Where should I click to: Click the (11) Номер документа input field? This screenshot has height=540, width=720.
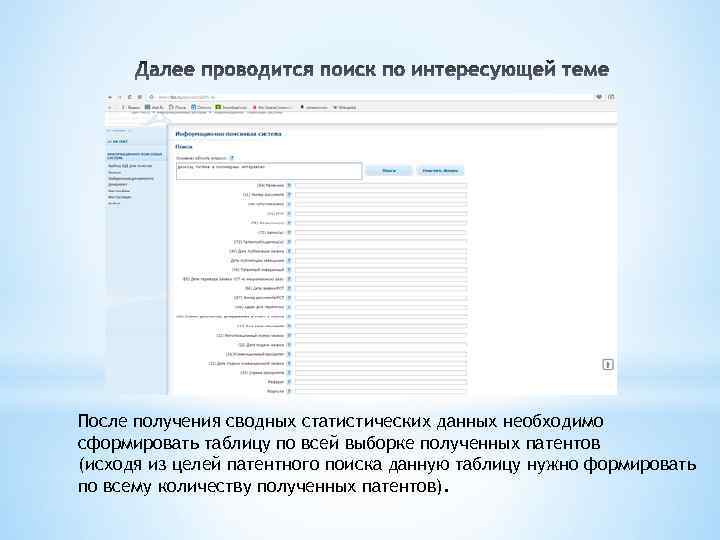coord(381,195)
